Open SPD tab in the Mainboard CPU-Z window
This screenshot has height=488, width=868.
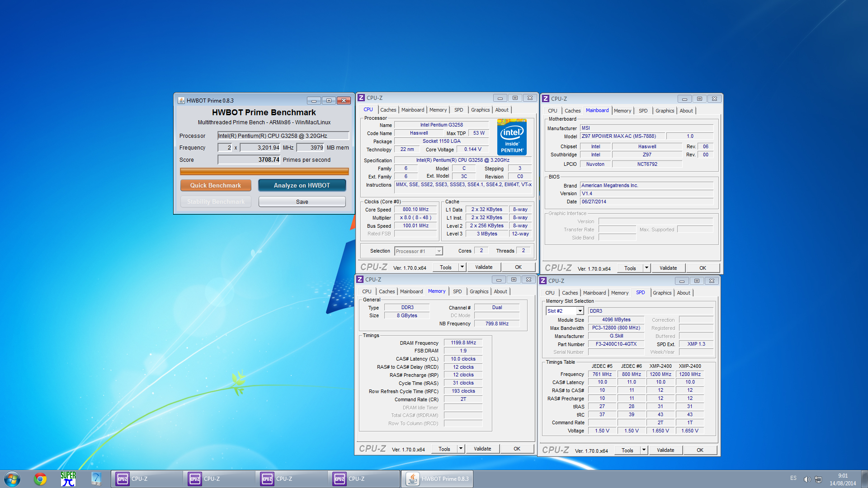click(x=643, y=111)
